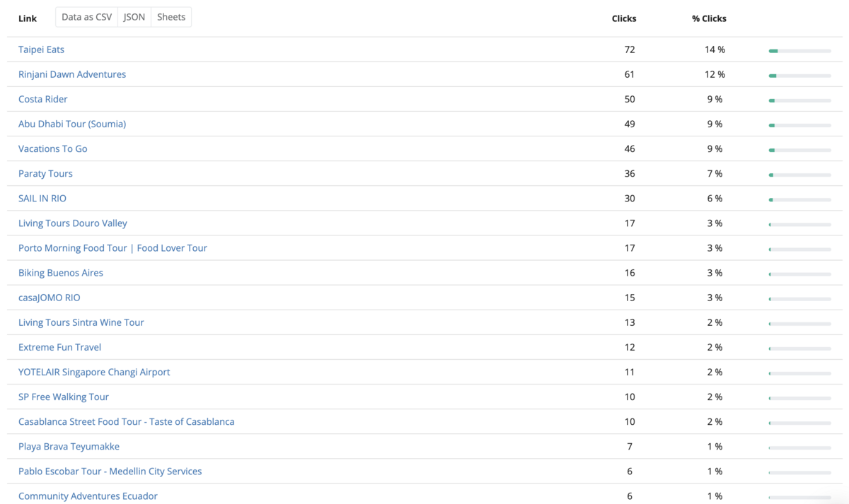Open the Vacations To Go link

click(53, 148)
